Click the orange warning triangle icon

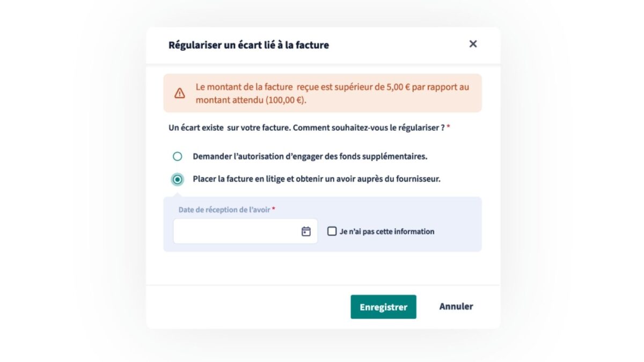pyautogui.click(x=180, y=93)
